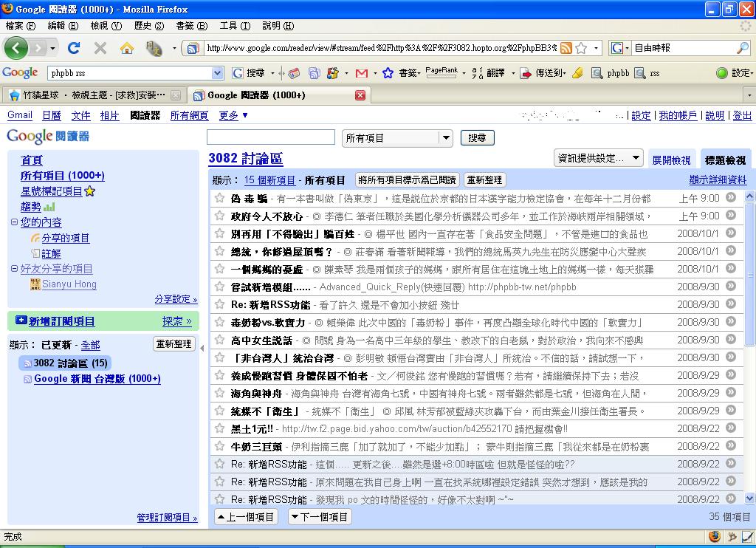Open Gmail icon in Google toolbar
The width and height of the screenshot is (756, 548).
tap(362, 73)
